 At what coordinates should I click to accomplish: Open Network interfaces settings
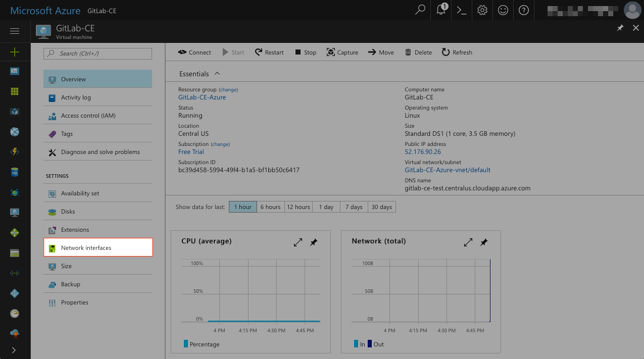[x=98, y=247]
